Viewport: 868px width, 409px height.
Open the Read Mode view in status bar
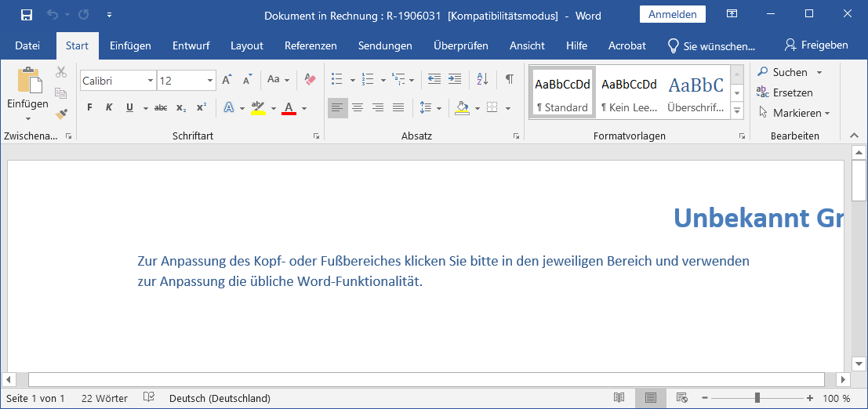click(619, 398)
